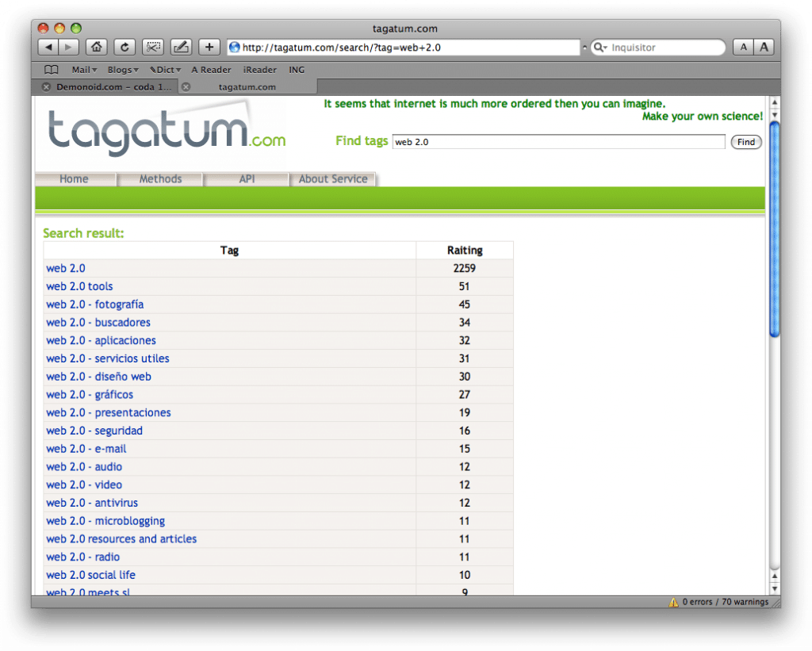
Task: Open 'web 2.0 - seguridad' link
Action: tap(94, 431)
